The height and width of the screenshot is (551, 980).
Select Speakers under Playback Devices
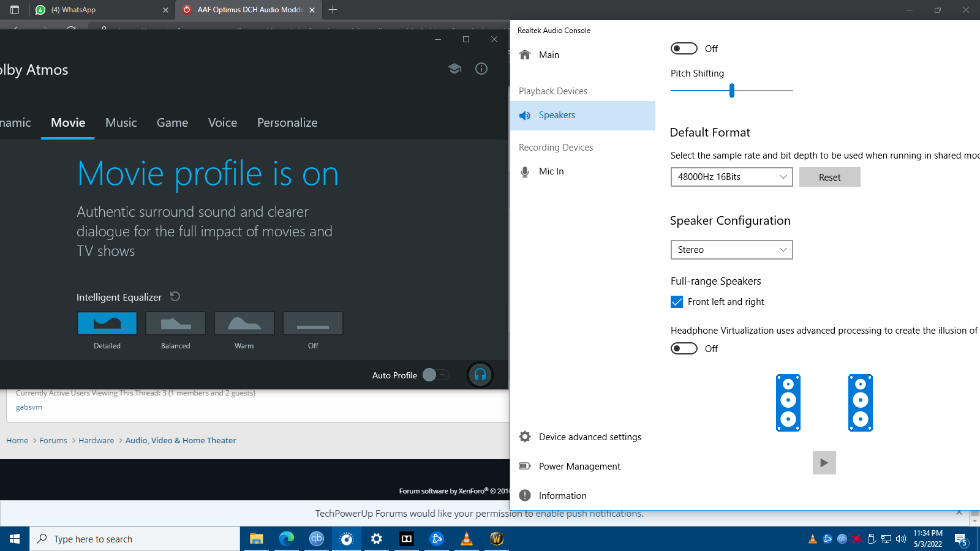pyautogui.click(x=582, y=115)
